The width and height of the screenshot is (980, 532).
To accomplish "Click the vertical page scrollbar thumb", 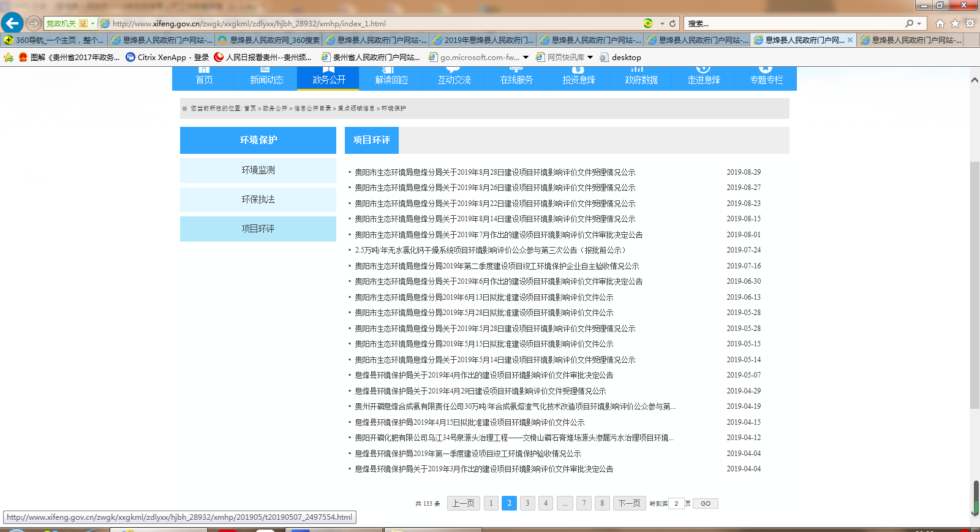I will pos(974,285).
